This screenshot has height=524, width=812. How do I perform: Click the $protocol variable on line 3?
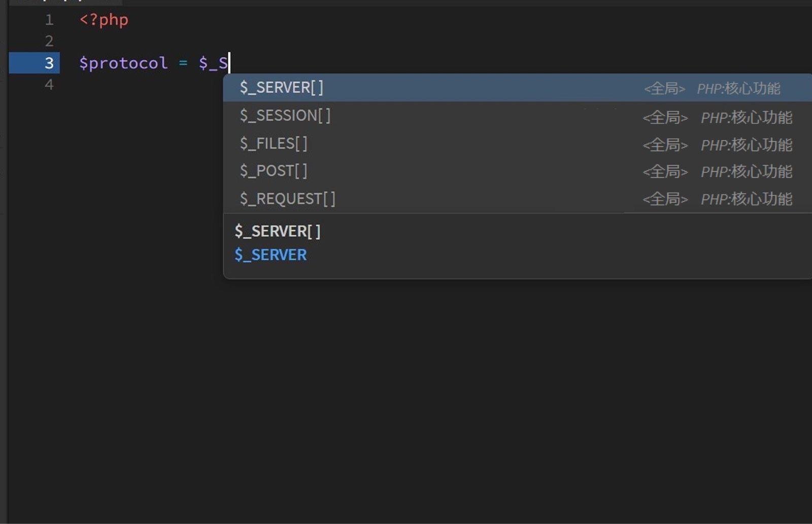[x=123, y=63]
